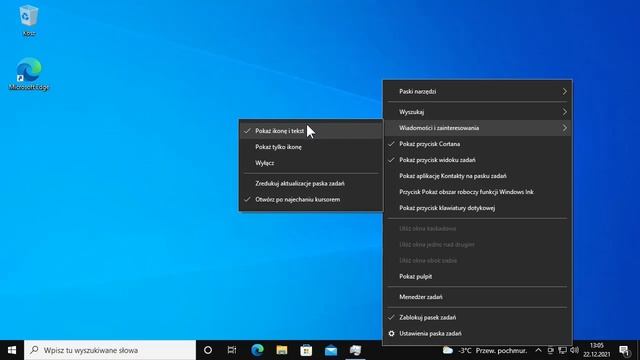The height and width of the screenshot is (360, 640).
Task: Expand 'Wiadomości i zainteresowania' submenu
Action: tap(477, 128)
